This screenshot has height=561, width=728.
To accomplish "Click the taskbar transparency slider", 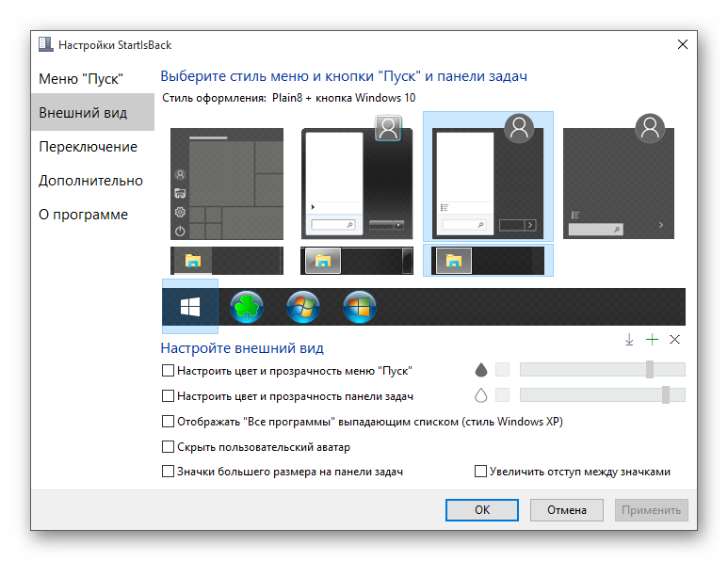I will [603, 395].
